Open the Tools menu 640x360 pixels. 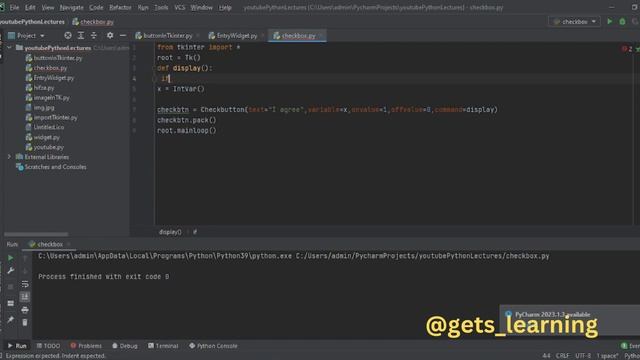[x=161, y=7]
